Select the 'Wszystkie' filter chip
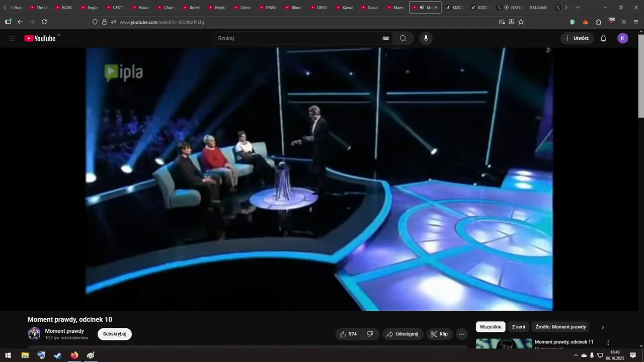This screenshot has width=644, height=362. point(491,327)
